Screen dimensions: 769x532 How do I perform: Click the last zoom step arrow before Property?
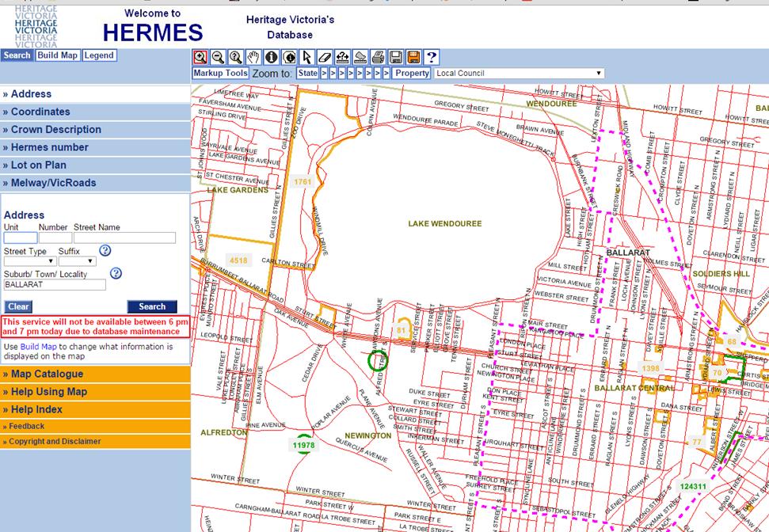coord(386,73)
